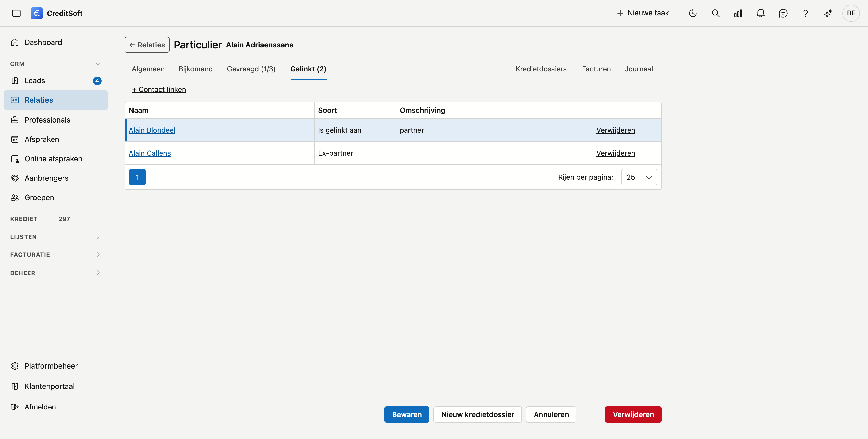This screenshot has height=439, width=868.
Task: Open the Journaal tab
Action: point(638,69)
